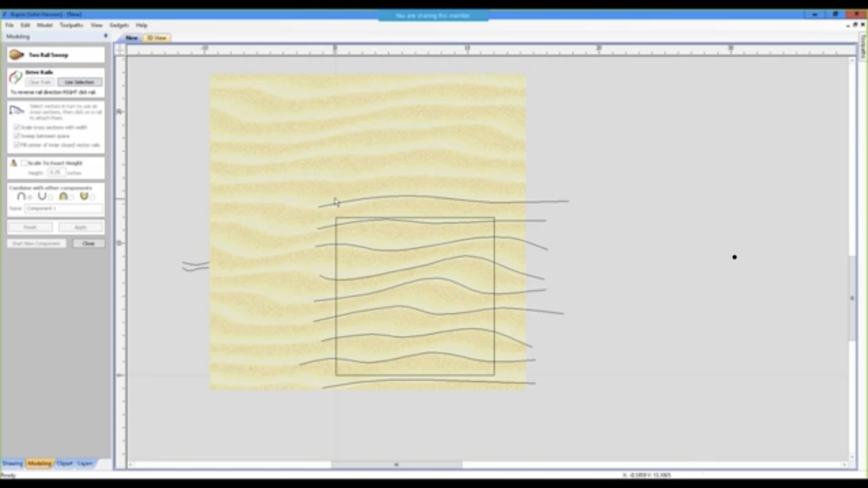Click the Two Rail Sweep tool icon
The height and width of the screenshot is (488, 868).
16,55
